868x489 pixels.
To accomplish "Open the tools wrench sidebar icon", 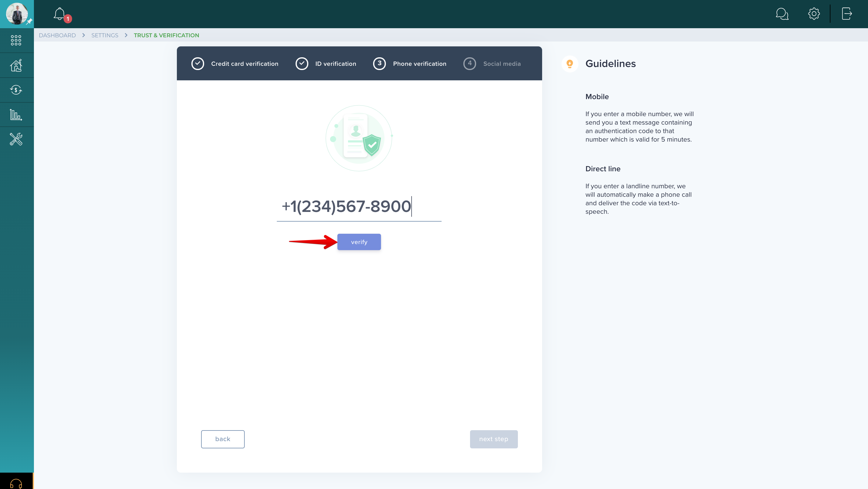I will pyautogui.click(x=16, y=139).
